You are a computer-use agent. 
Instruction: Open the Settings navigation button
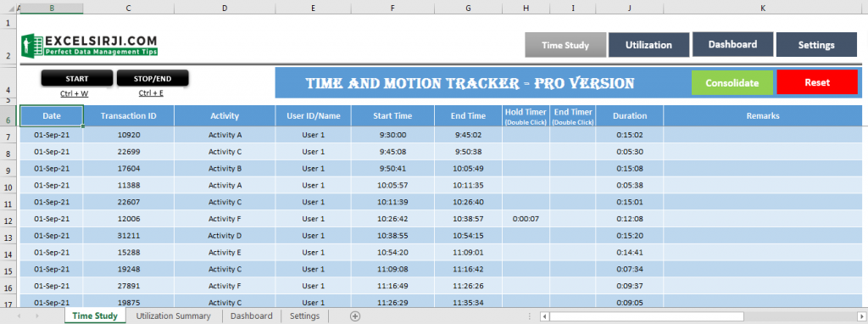click(x=816, y=46)
